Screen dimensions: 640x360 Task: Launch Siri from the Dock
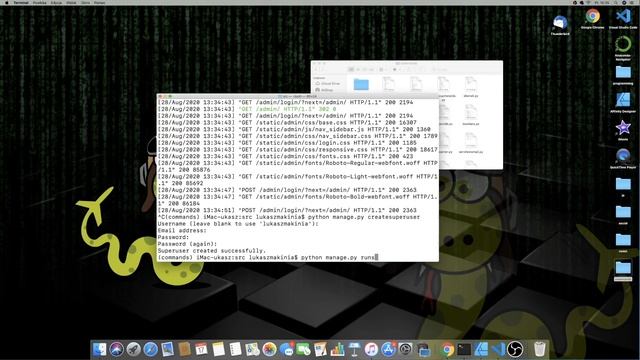click(x=116, y=349)
